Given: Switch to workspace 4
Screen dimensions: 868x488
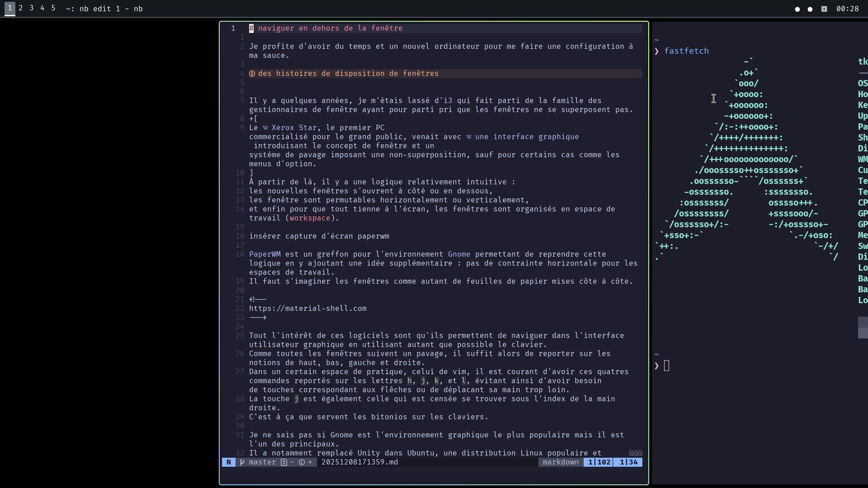Looking at the screenshot, I should click(42, 8).
